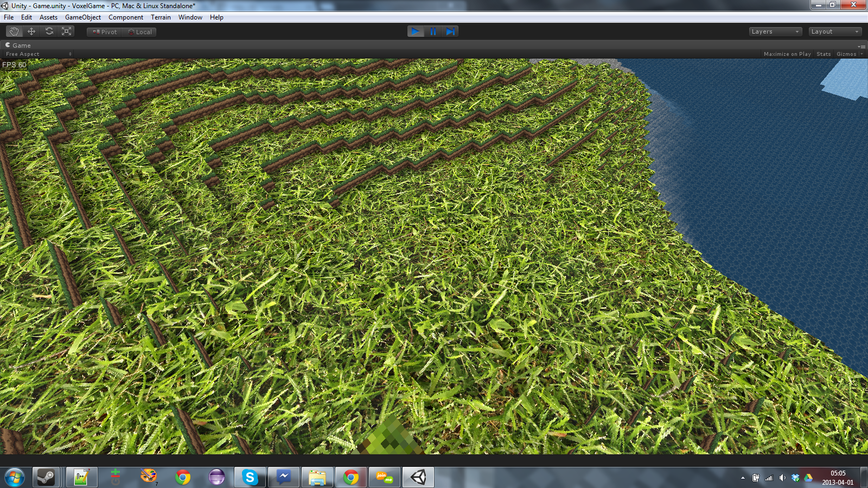Viewport: 868px width, 488px height.
Task: Expand the Free Aspect dropdown
Action: (38, 54)
